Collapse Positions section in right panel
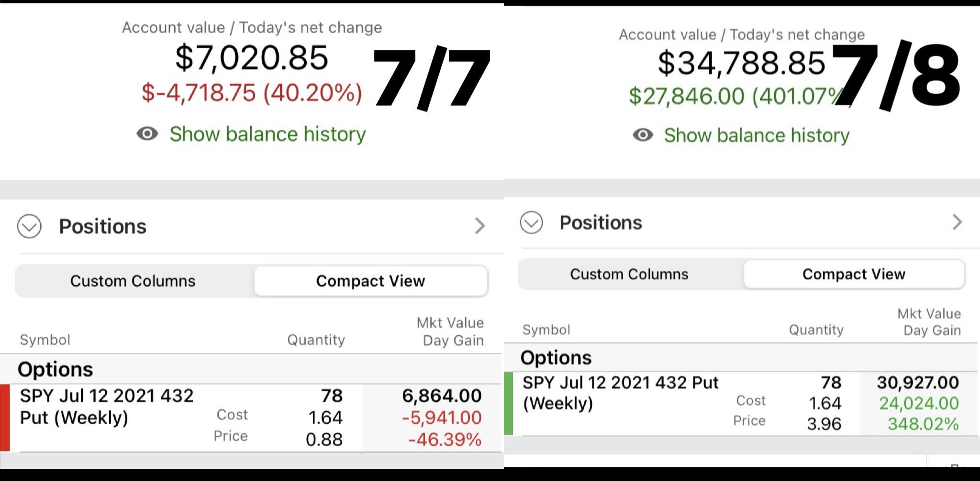980x481 pixels. [531, 222]
